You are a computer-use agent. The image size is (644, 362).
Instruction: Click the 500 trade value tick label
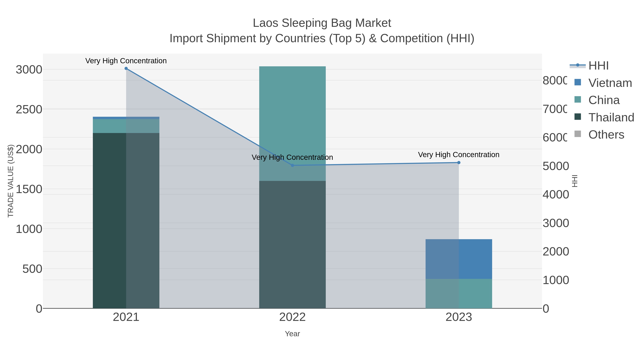click(x=33, y=269)
